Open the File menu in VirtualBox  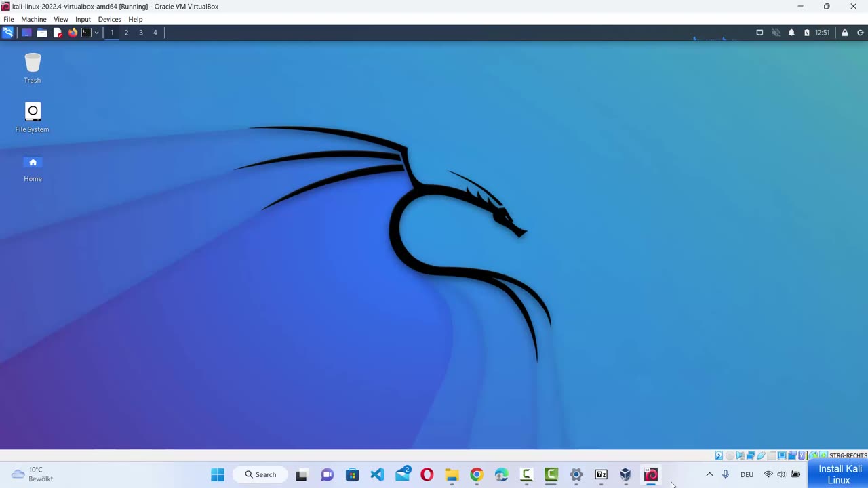[9, 19]
